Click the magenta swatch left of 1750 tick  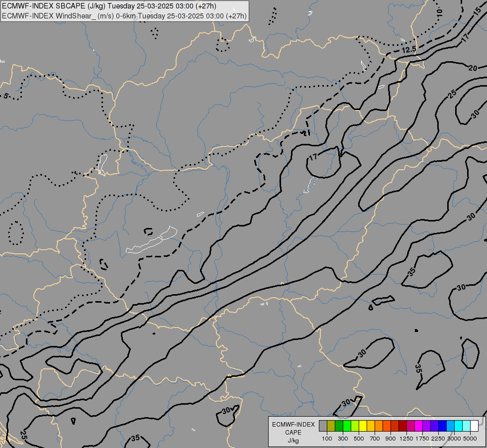(418, 426)
